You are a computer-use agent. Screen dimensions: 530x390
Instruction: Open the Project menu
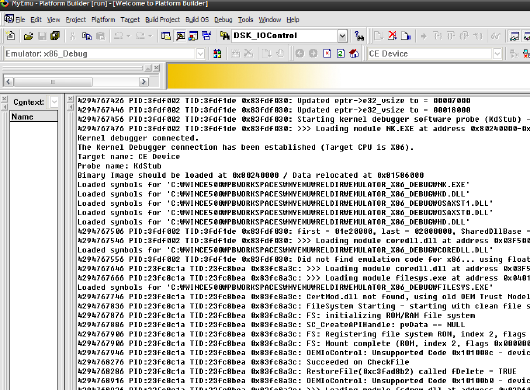tap(76, 20)
